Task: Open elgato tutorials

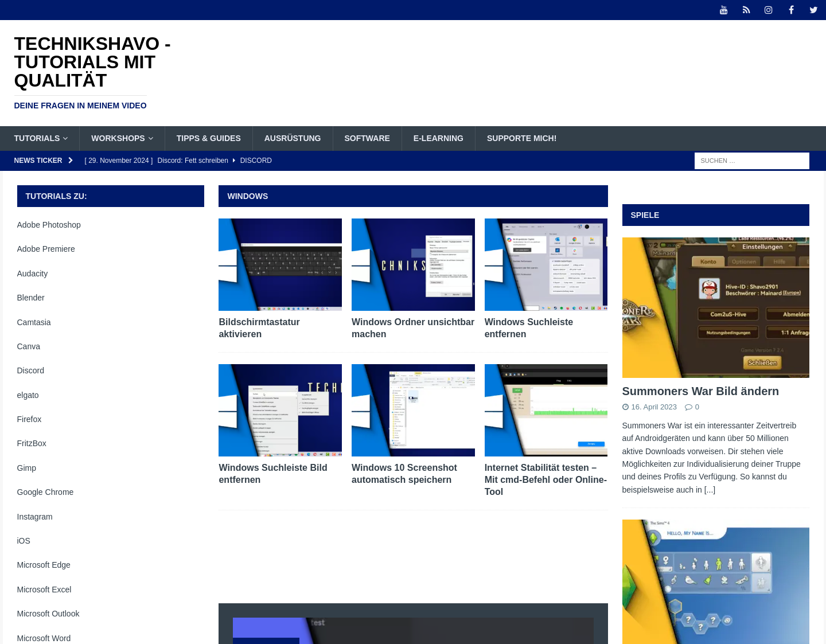Action: [28, 395]
